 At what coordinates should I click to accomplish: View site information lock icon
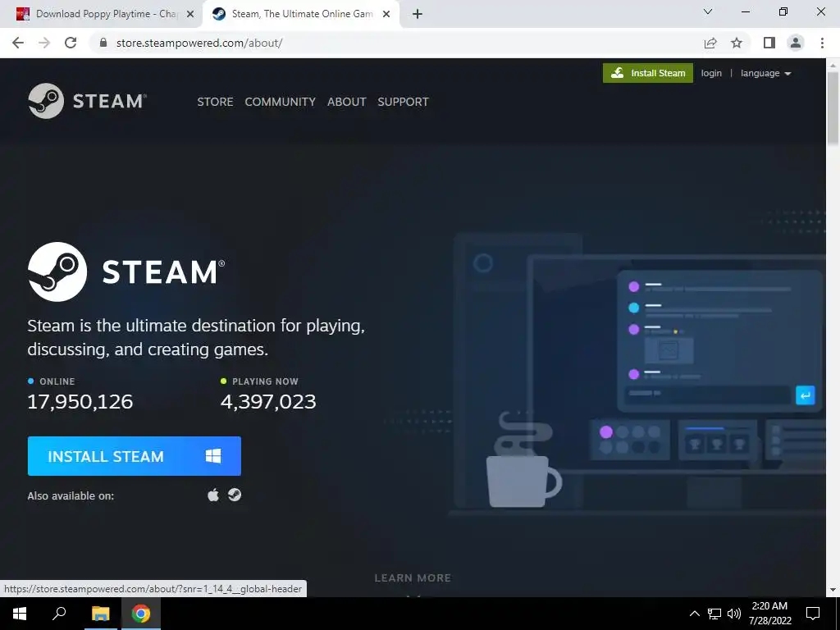click(103, 43)
